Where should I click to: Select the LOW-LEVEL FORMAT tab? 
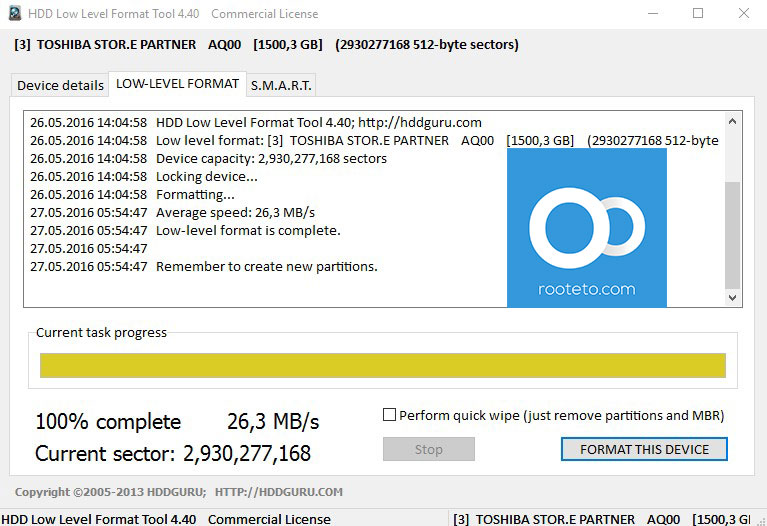[177, 84]
